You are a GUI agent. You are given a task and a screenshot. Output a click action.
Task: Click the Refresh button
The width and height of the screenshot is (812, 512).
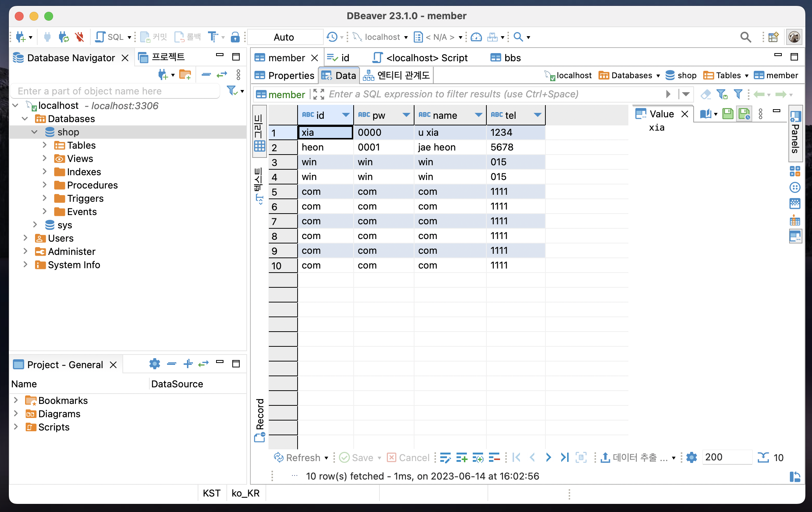tap(298, 457)
